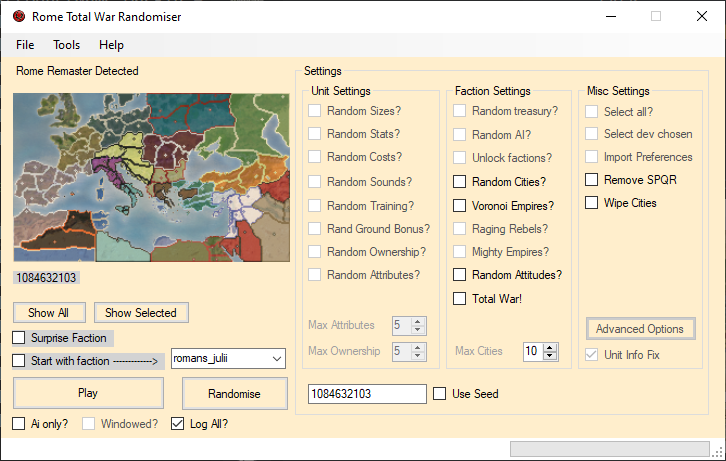The width and height of the screenshot is (726, 461).
Task: Enable the Random Sizes? checkbox
Action: pyautogui.click(x=314, y=111)
